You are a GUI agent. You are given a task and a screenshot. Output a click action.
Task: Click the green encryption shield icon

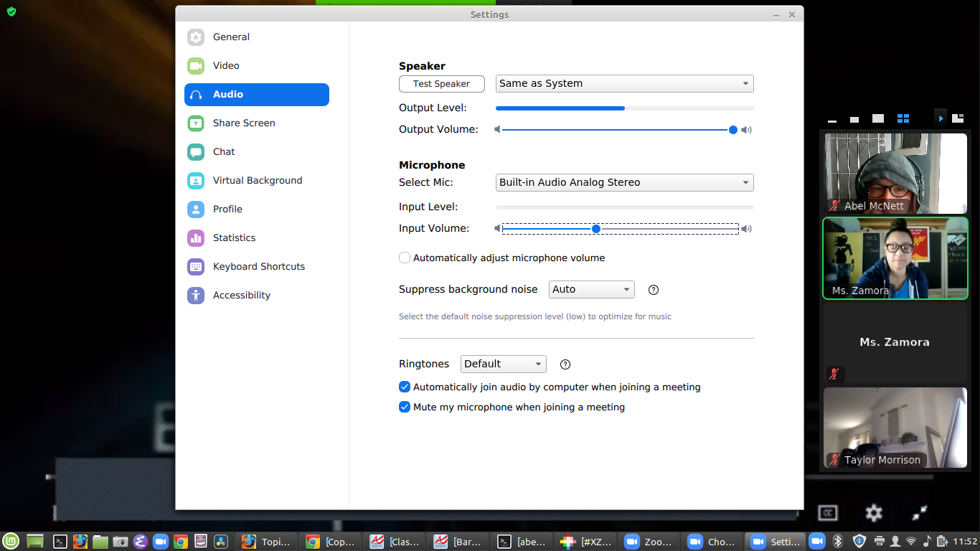(x=11, y=11)
